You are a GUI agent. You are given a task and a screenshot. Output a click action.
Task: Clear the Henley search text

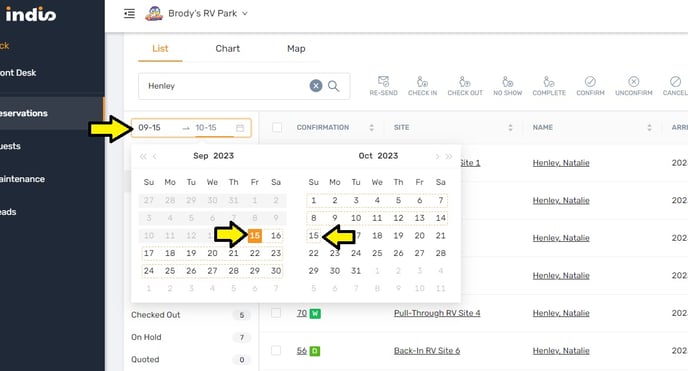click(316, 86)
